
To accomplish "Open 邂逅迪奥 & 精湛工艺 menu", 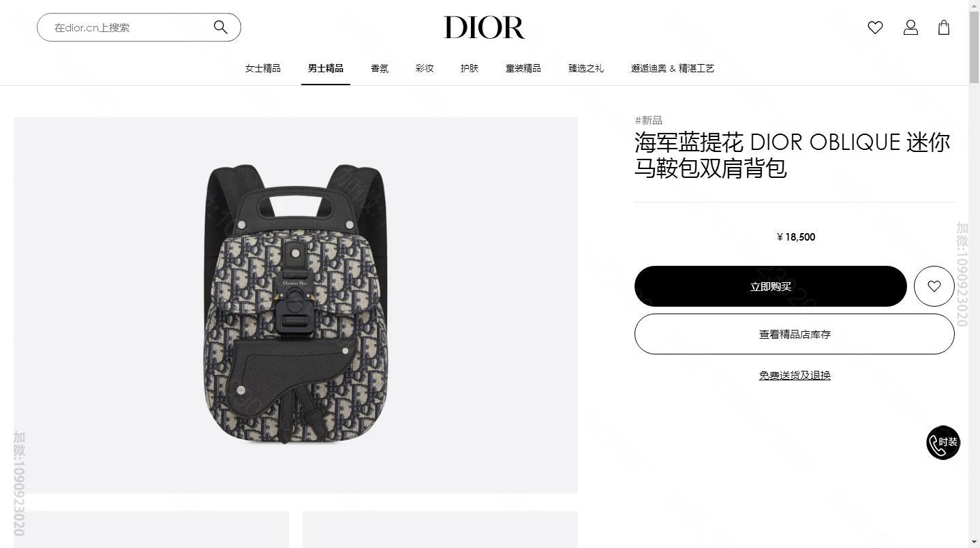I will (673, 68).
